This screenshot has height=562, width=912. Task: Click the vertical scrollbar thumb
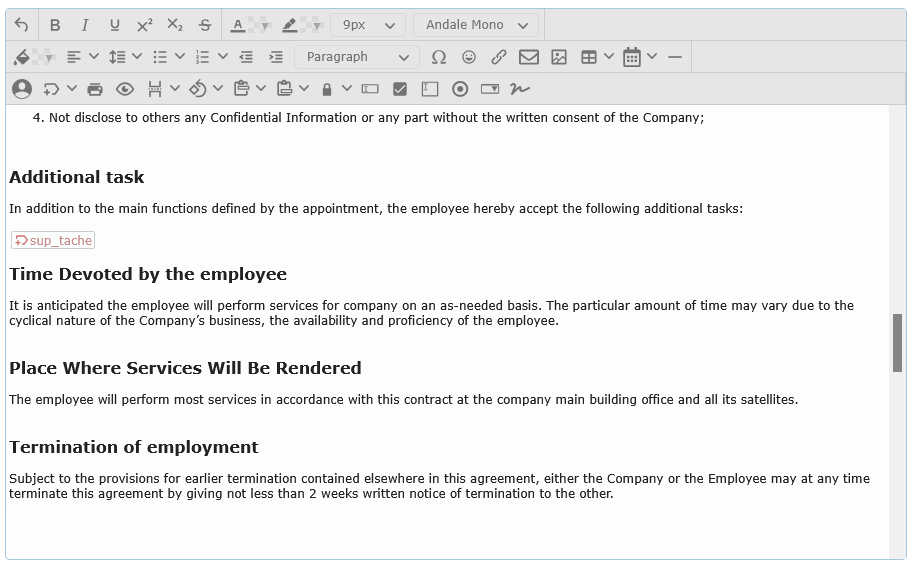click(897, 342)
